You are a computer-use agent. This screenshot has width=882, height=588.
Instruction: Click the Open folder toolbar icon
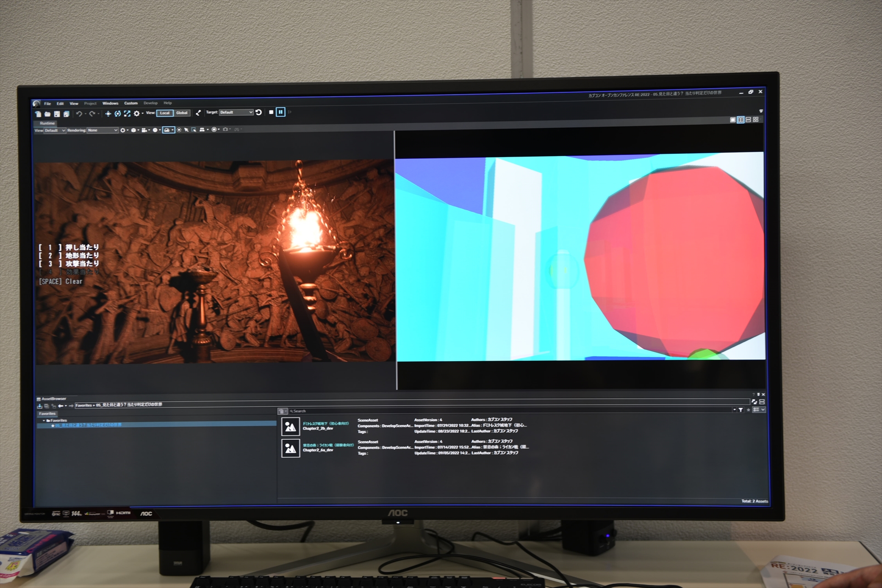(x=47, y=114)
